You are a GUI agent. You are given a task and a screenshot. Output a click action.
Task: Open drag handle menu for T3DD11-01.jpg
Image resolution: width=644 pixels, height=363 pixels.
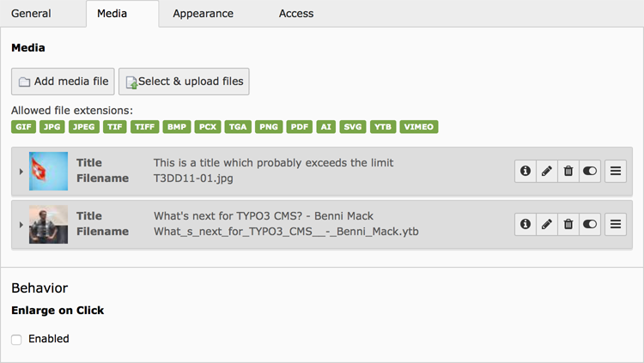coord(616,172)
